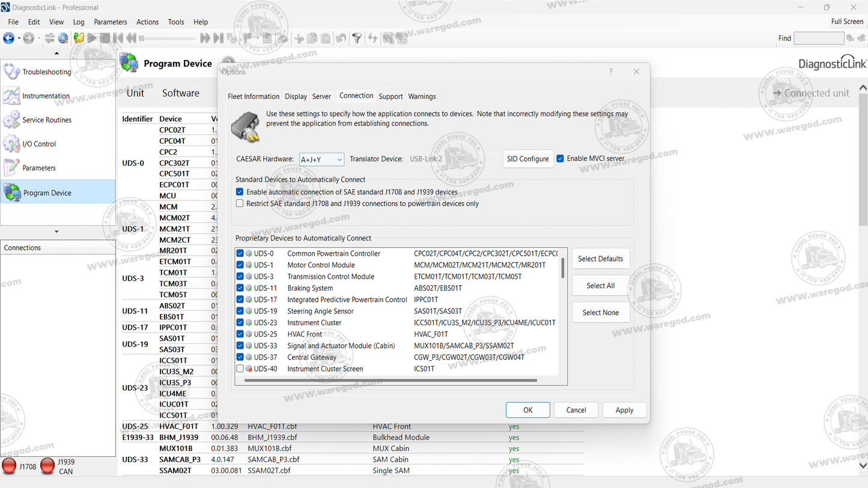Image resolution: width=868 pixels, height=488 pixels.
Task: Click the Select All button
Action: [601, 286]
